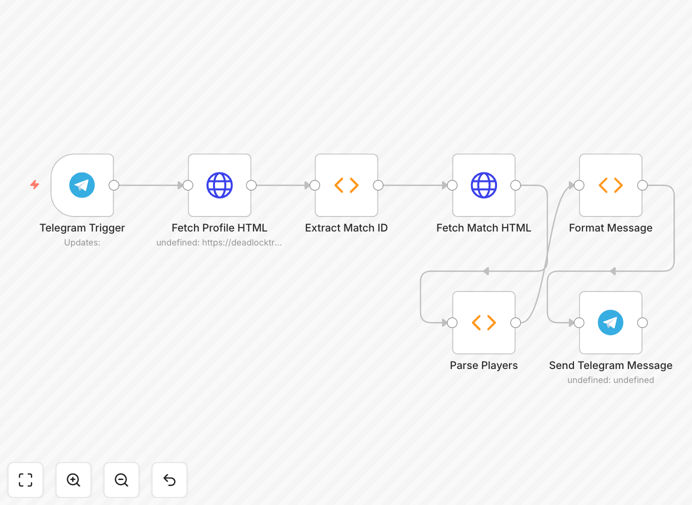Click Extract Match ID output connector

point(378,185)
